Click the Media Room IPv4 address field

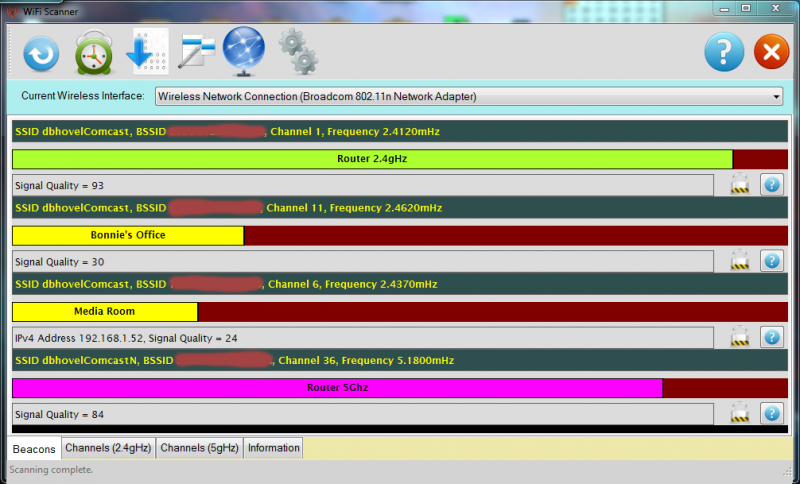(362, 338)
